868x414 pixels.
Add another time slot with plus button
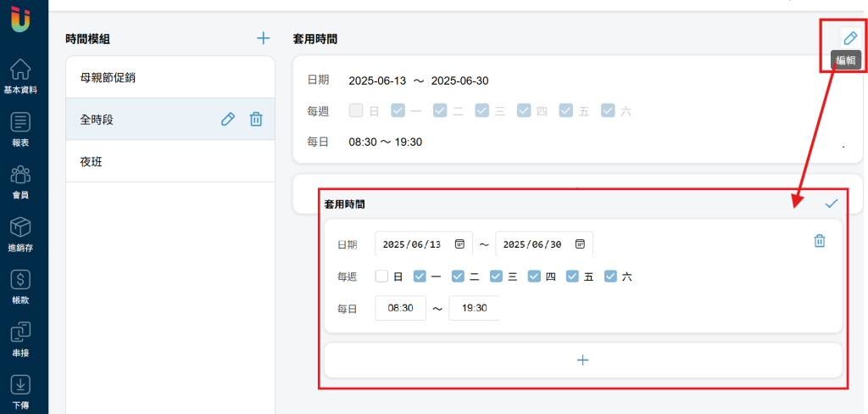coord(583,361)
